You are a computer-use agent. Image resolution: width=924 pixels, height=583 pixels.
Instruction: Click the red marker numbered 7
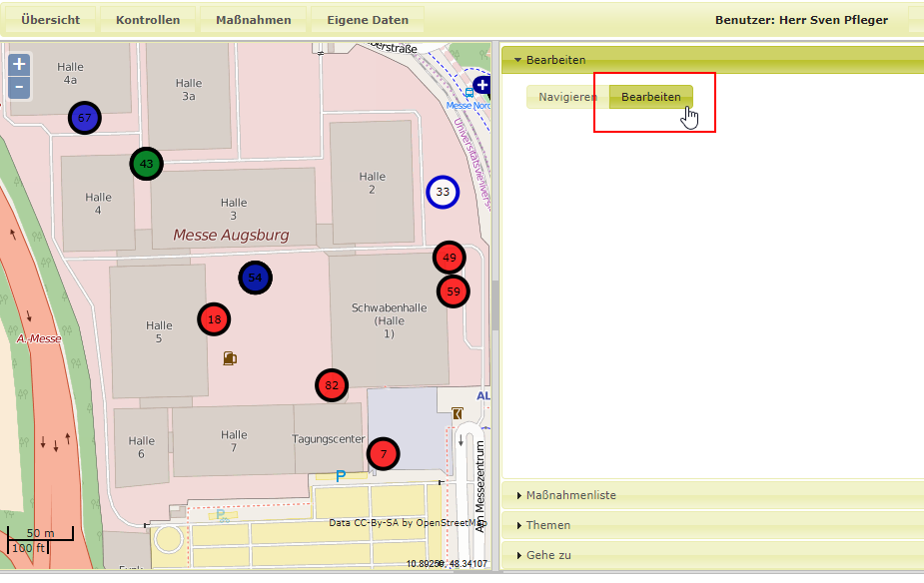click(383, 454)
